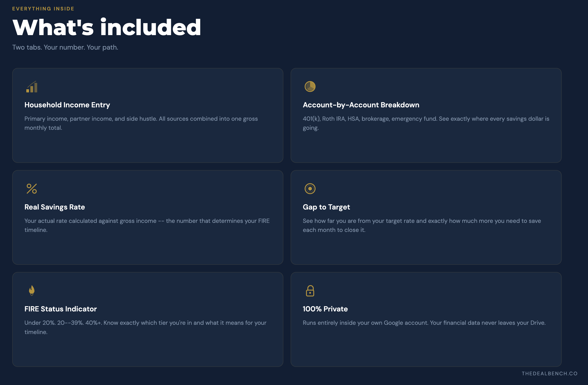Select the percent sign icon
This screenshot has width=588, height=385.
point(32,189)
